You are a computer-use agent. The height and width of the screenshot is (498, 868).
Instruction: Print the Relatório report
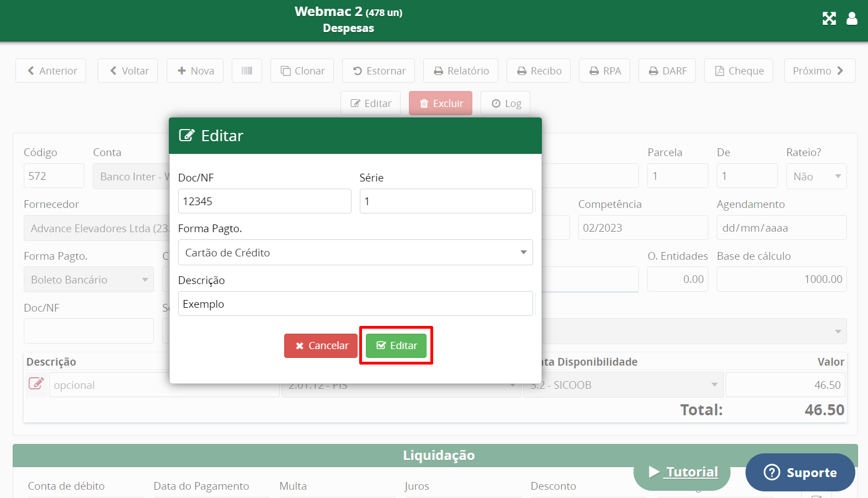pyautogui.click(x=461, y=71)
